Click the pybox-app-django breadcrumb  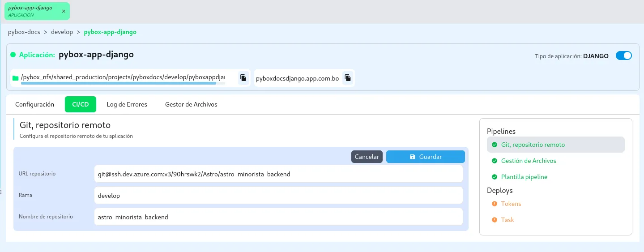(x=110, y=32)
